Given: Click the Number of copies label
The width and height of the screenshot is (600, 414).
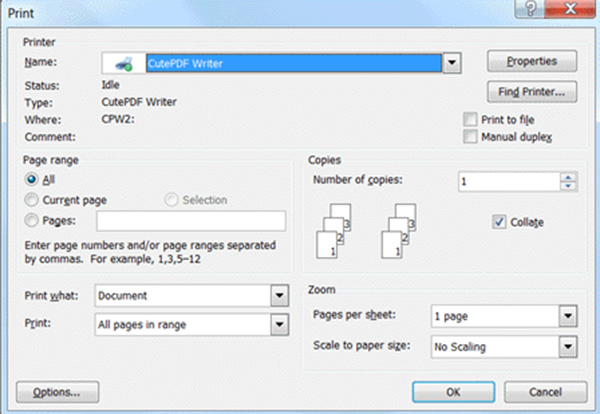Looking at the screenshot, I should [358, 179].
